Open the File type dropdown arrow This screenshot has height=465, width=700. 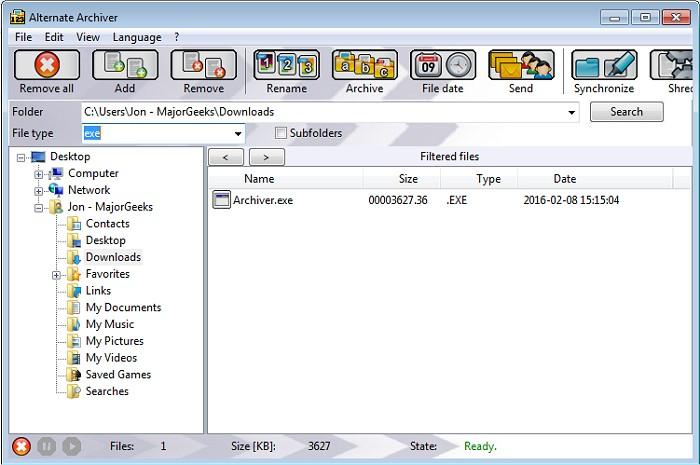coord(238,134)
